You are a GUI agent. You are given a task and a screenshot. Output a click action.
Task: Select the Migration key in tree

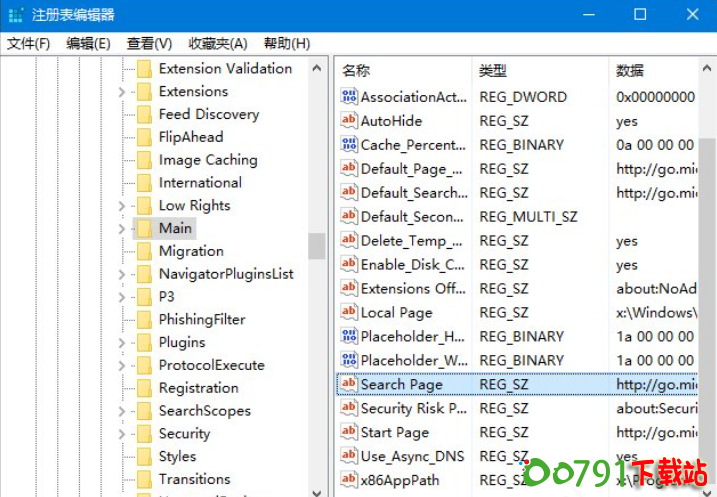coord(190,251)
